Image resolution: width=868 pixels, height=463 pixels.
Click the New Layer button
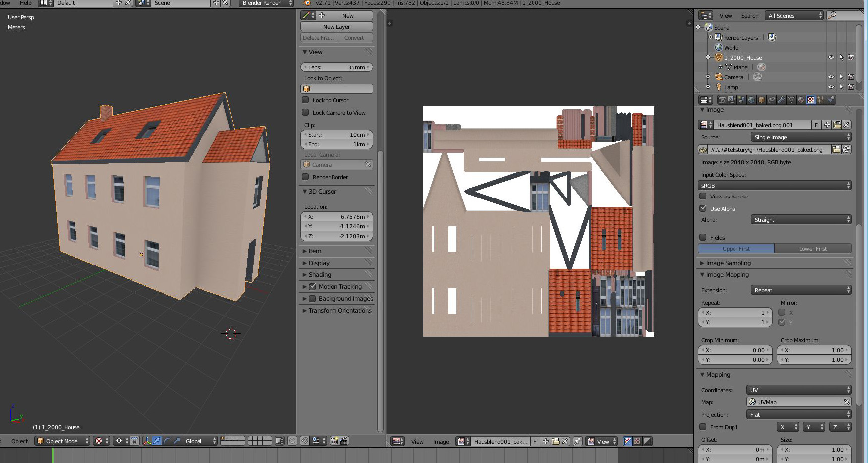pyautogui.click(x=336, y=27)
